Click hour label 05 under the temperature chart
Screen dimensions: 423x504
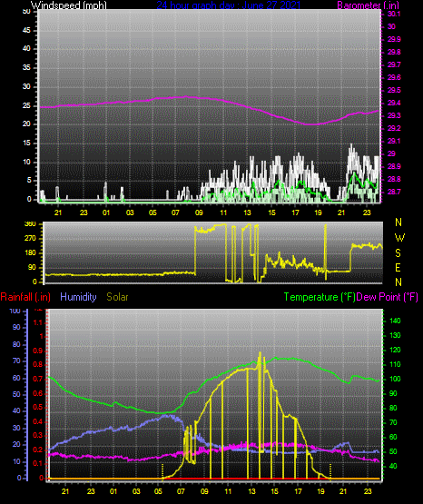tap(158, 491)
